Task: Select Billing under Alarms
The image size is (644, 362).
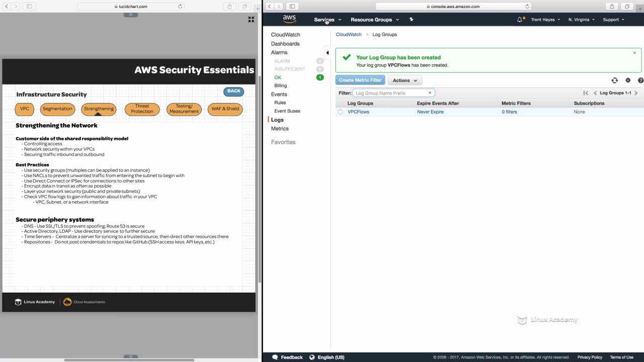Action: [281, 85]
